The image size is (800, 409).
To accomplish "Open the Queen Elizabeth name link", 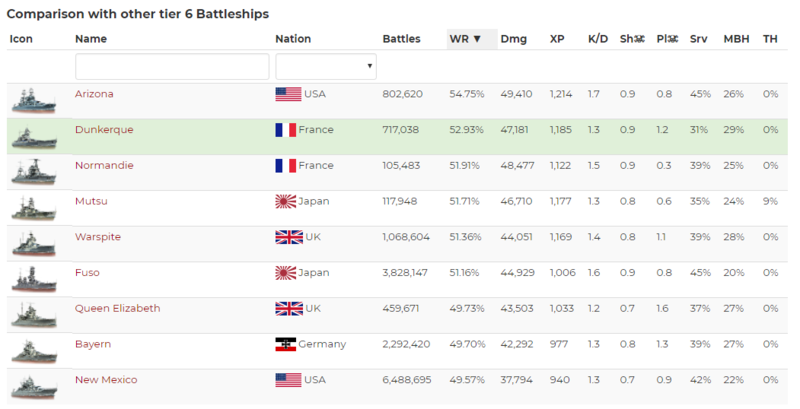I will click(117, 308).
